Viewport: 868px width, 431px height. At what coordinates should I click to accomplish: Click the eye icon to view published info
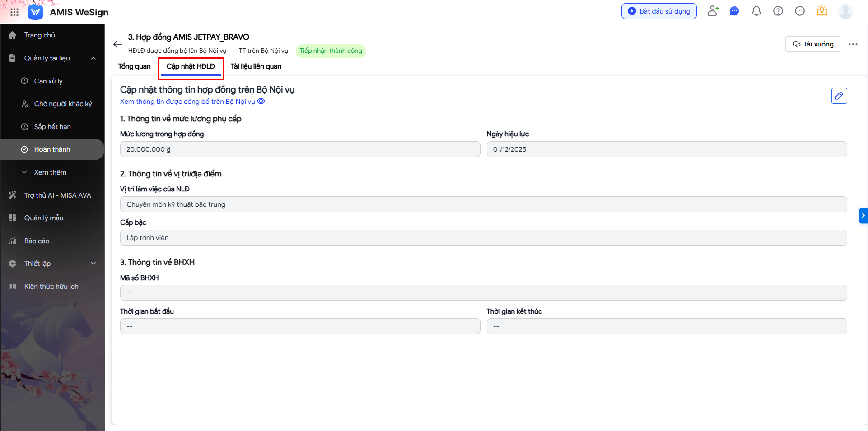(x=261, y=102)
